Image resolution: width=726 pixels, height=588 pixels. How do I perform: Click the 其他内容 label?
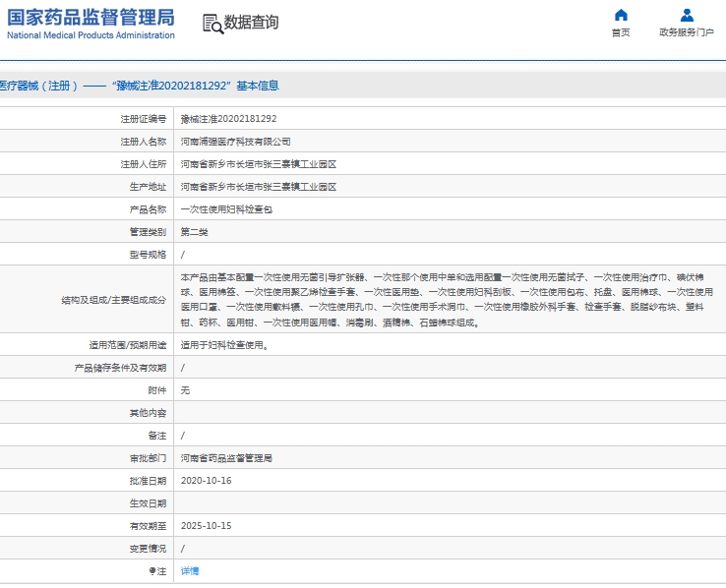[148, 413]
